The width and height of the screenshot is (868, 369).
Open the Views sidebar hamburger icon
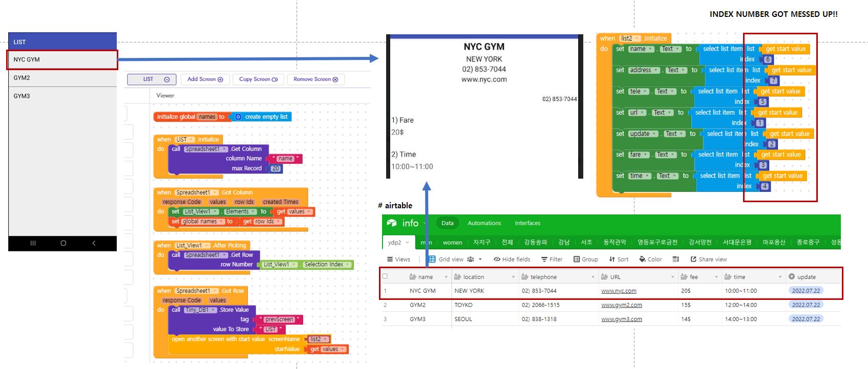(390, 259)
